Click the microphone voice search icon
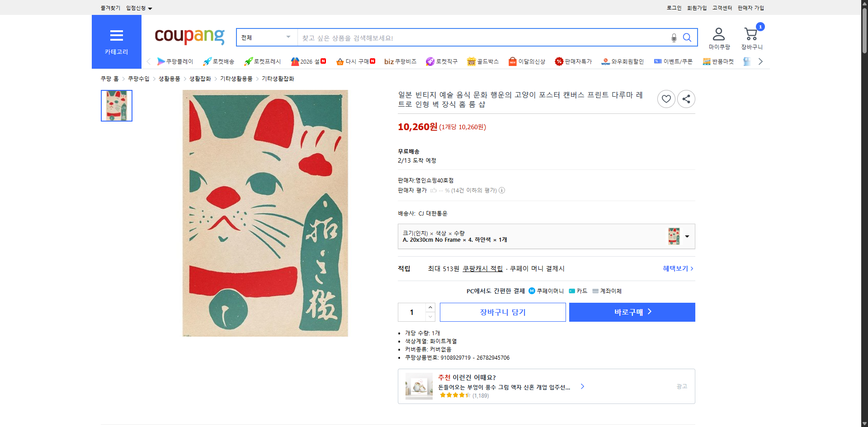 [674, 38]
